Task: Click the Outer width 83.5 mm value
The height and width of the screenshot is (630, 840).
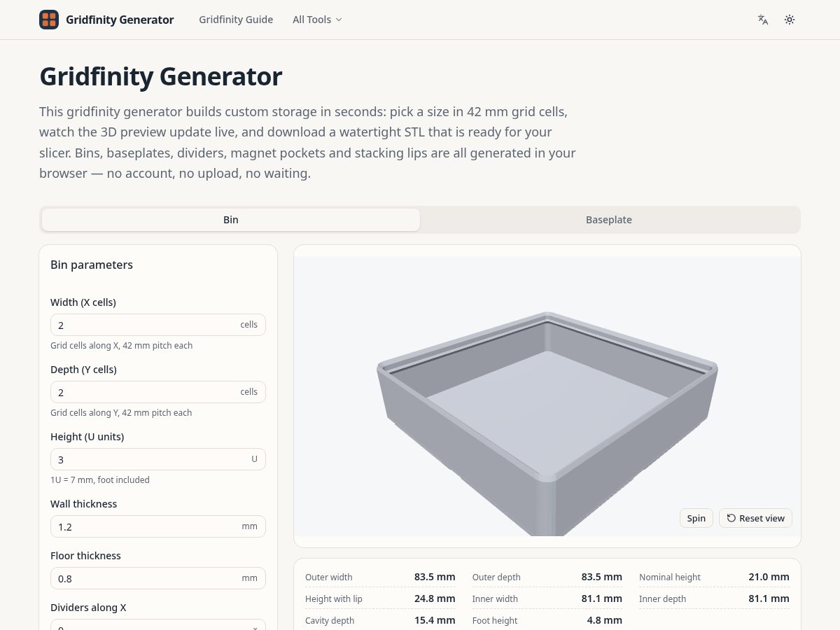Action: pyautogui.click(x=435, y=577)
